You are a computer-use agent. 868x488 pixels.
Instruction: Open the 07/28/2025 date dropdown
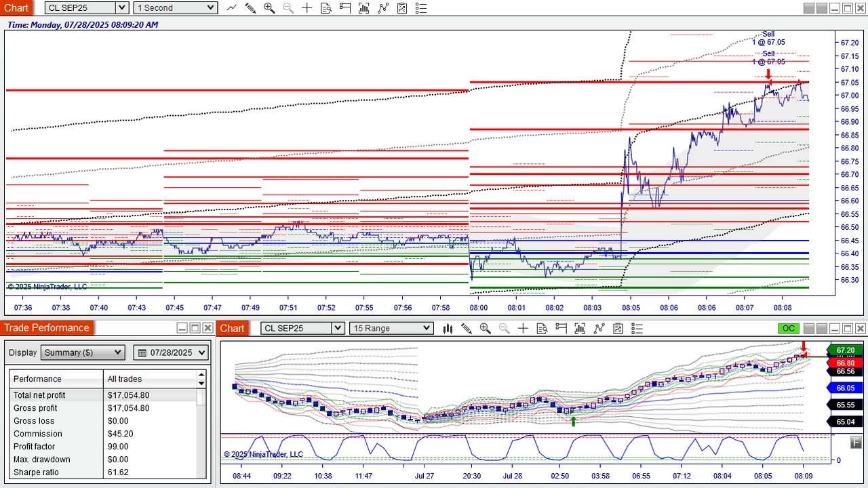[172, 352]
